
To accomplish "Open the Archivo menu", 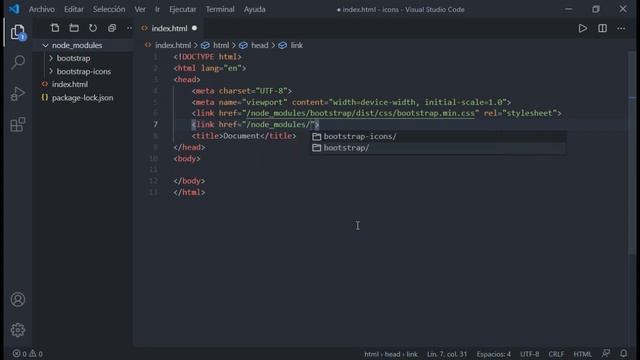I will [x=42, y=9].
